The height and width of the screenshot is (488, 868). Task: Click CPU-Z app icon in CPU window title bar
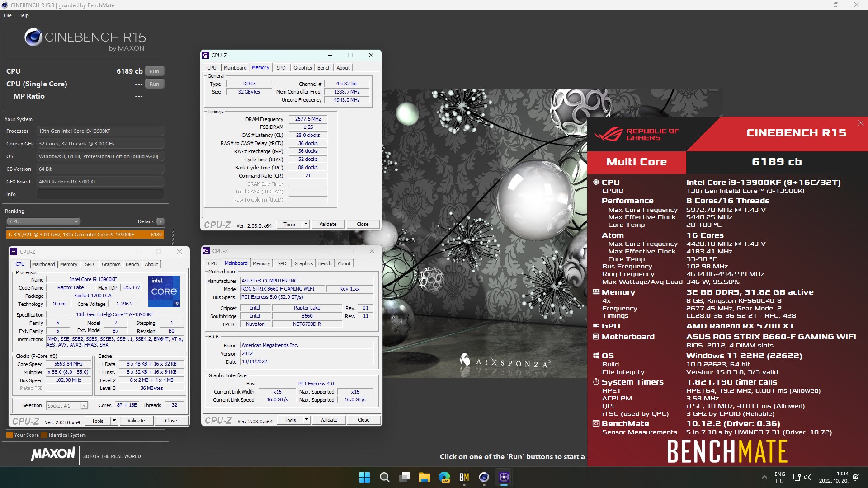[x=14, y=252]
